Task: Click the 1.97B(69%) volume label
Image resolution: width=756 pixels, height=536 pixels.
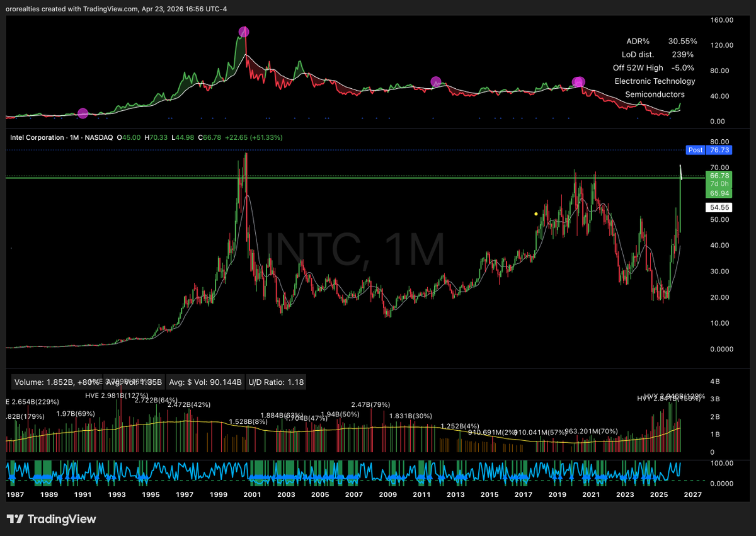Action: coord(76,413)
